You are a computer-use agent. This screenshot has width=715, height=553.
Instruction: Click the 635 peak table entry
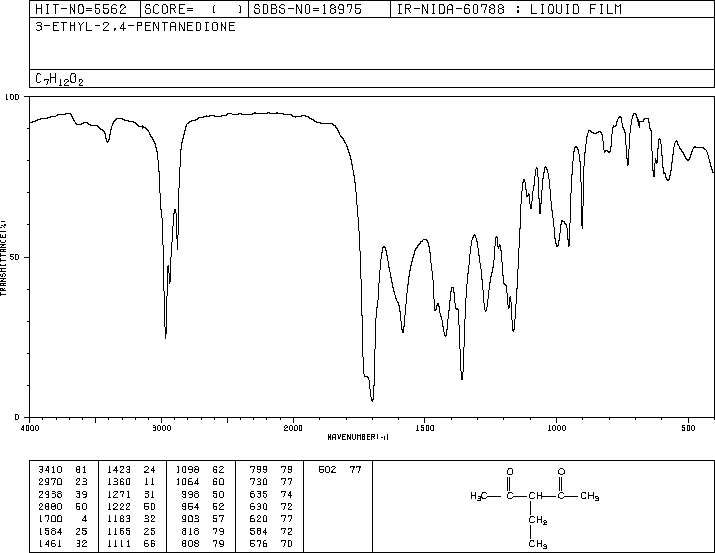click(x=271, y=494)
